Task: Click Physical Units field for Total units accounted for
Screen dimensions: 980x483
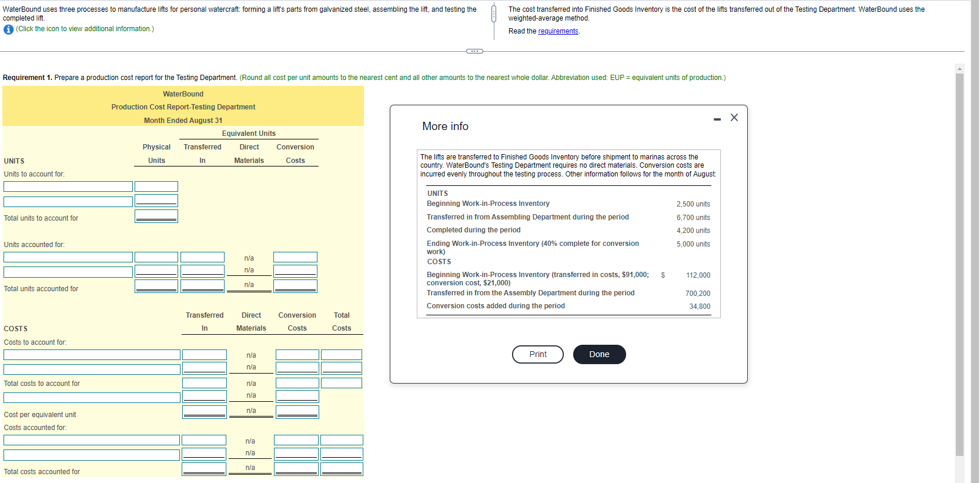Action: coord(156,286)
